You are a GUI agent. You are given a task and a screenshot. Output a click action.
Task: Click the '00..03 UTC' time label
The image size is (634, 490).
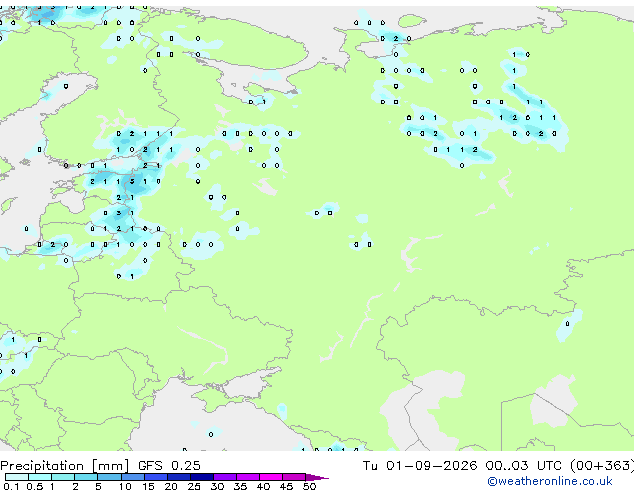[x=524, y=466]
